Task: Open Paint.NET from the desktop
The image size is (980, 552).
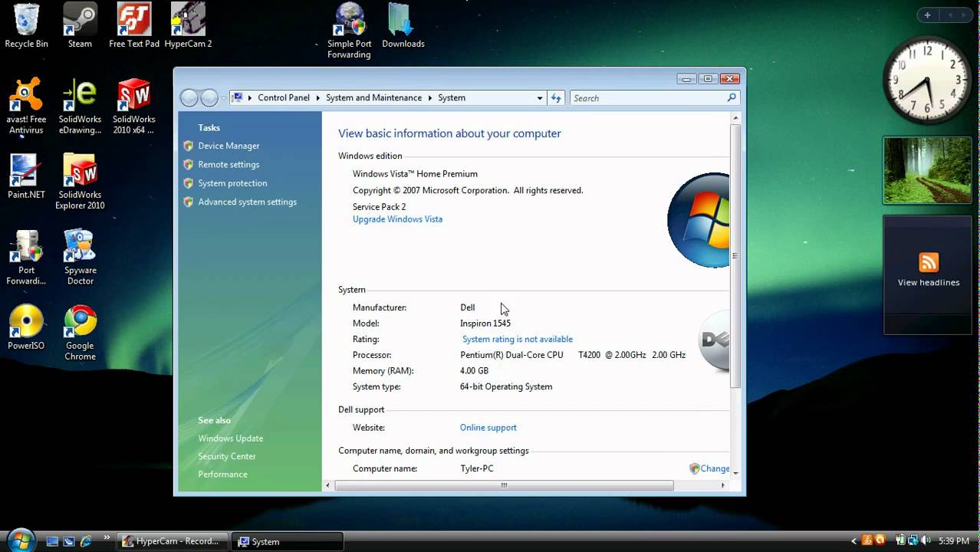Action: [x=26, y=176]
